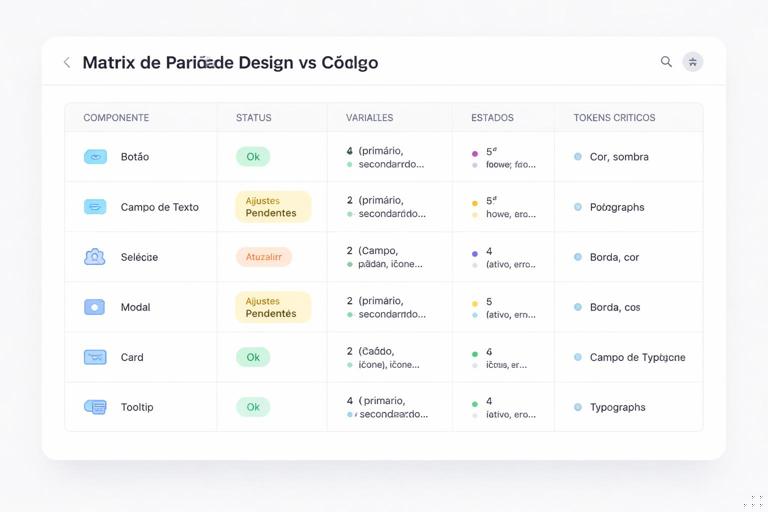
Task: Open the round filter button in header
Action: click(x=693, y=62)
